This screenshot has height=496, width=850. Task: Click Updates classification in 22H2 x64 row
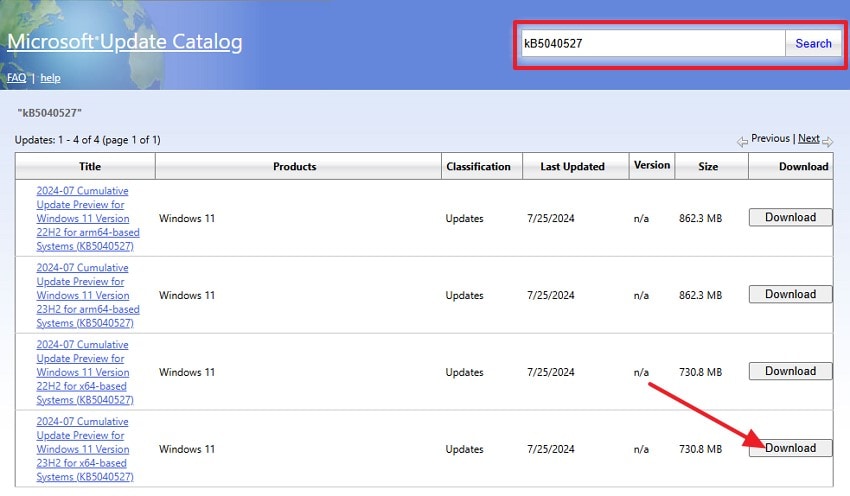pos(464,372)
